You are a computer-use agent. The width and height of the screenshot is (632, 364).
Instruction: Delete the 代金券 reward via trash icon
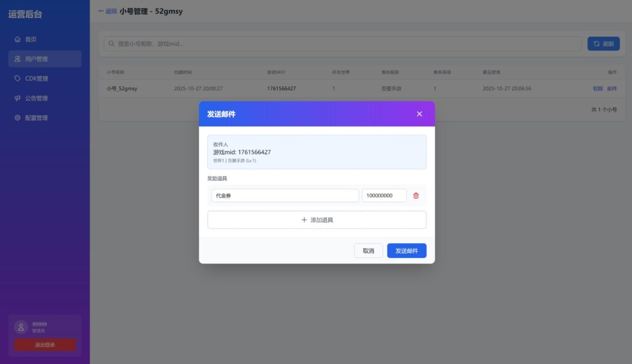coord(417,195)
